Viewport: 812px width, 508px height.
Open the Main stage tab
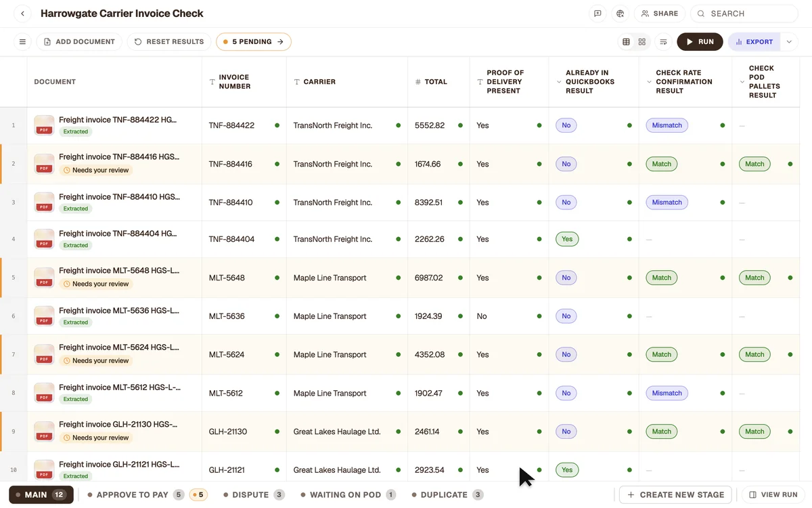[x=41, y=494]
